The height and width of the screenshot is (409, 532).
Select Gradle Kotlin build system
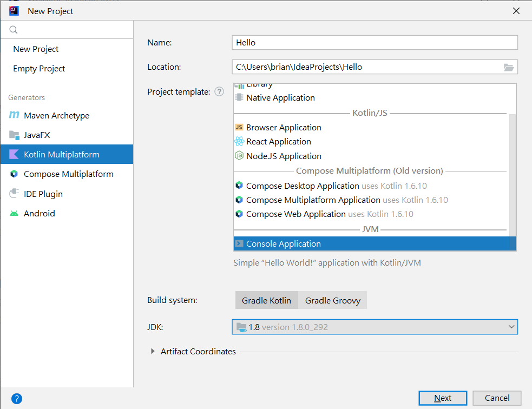[266, 300]
